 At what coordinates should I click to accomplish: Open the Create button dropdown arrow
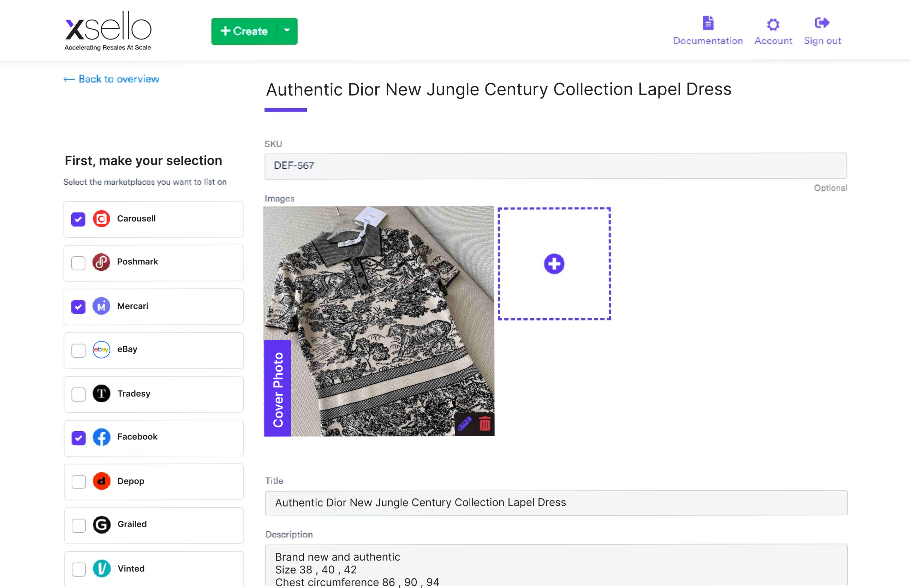(x=286, y=31)
